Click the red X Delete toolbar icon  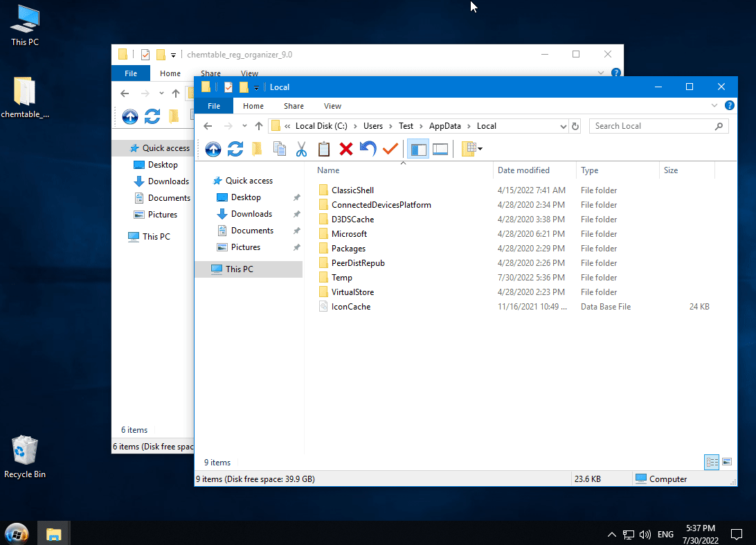(x=345, y=149)
